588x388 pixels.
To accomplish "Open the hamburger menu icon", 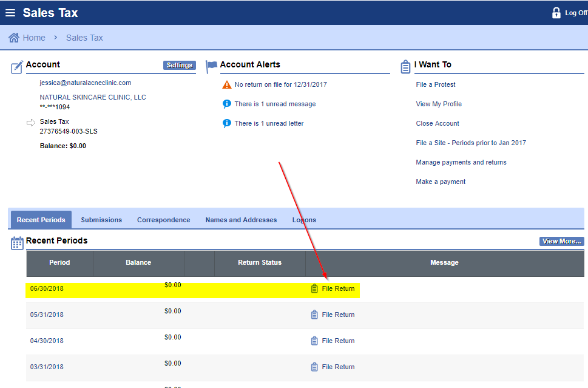I will (x=10, y=13).
